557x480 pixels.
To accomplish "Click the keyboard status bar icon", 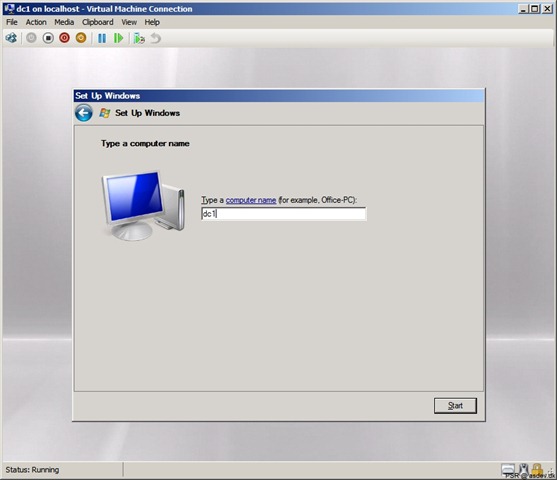I will click(508, 470).
